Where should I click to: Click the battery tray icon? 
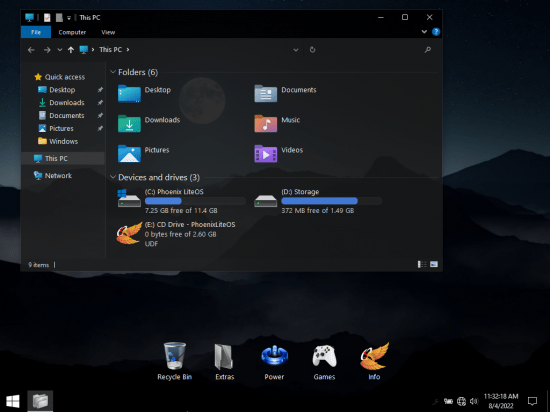[x=448, y=401]
